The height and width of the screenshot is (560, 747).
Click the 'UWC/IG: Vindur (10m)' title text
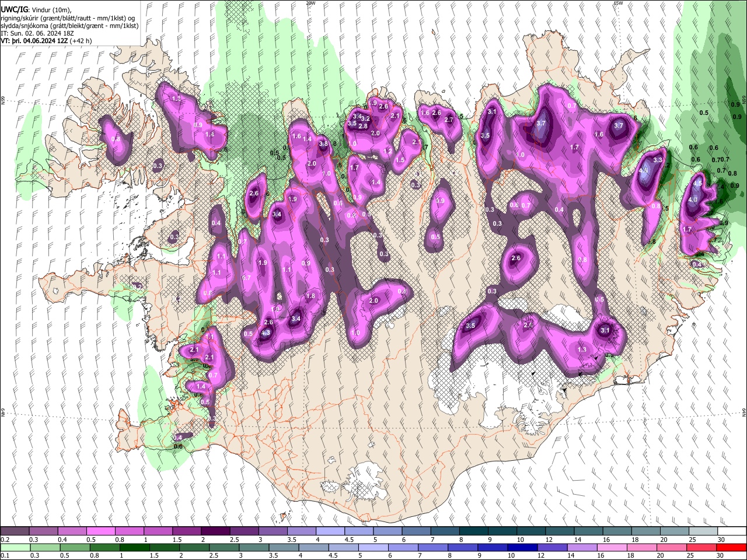(36, 10)
